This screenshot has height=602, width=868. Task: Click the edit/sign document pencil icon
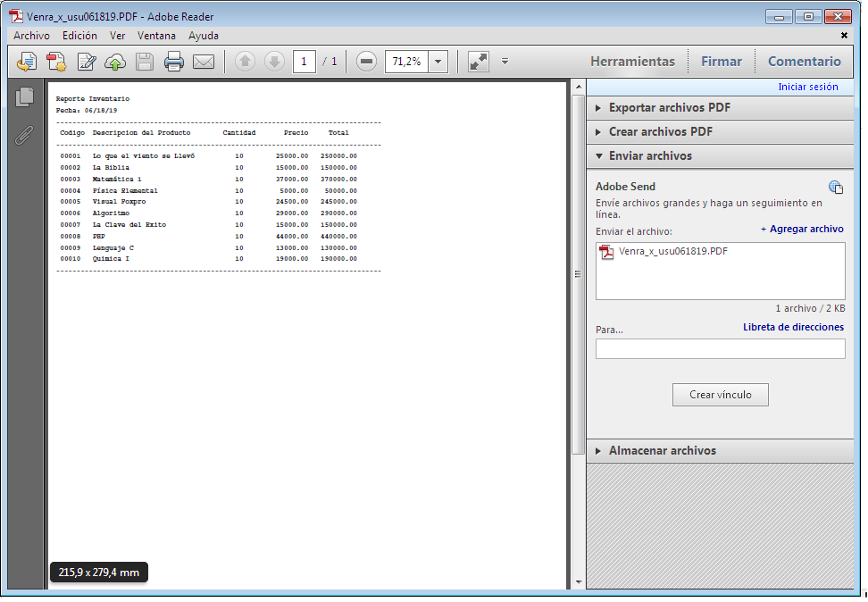tap(87, 62)
